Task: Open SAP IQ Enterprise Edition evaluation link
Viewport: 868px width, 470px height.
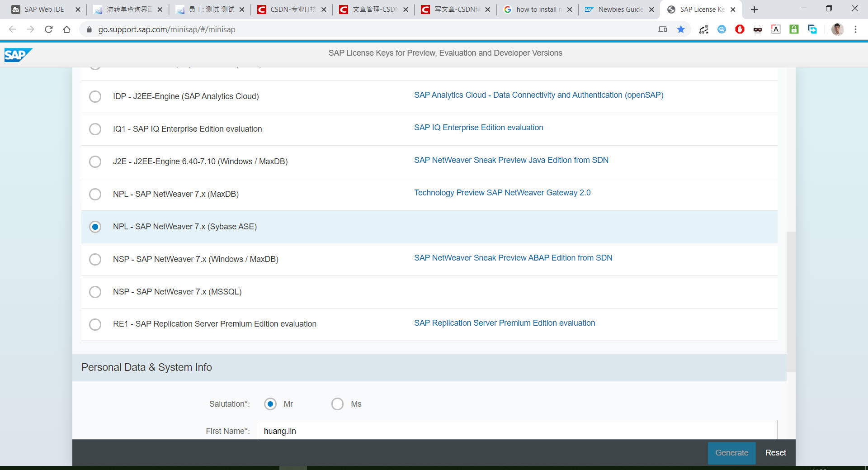Action: [478, 128]
